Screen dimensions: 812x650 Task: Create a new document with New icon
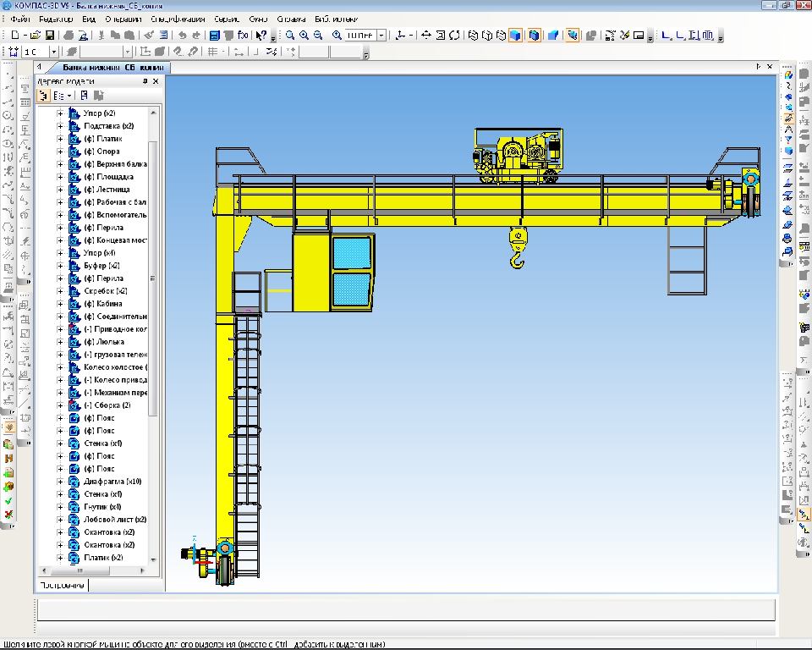[x=15, y=36]
